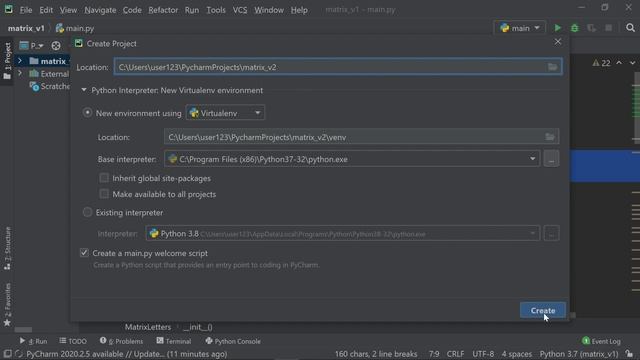This screenshot has width=640, height=360.
Task: Go to previous highlighted error arrow
Action: [619, 63]
